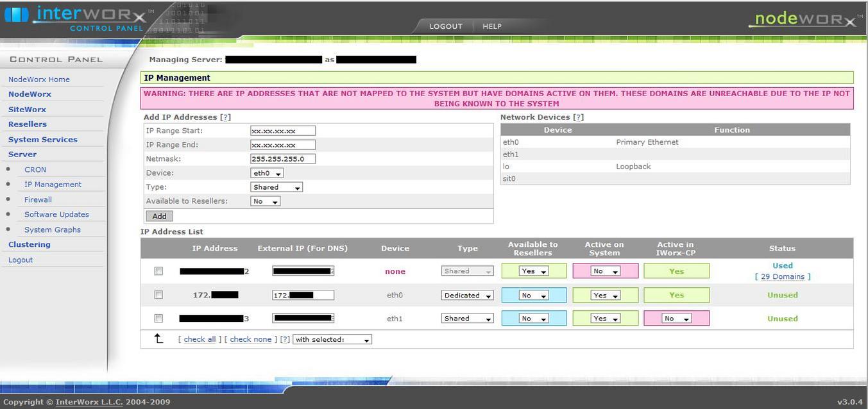The width and height of the screenshot is (868, 409).
Task: Open the Clustering sidebar section
Action: [30, 245]
